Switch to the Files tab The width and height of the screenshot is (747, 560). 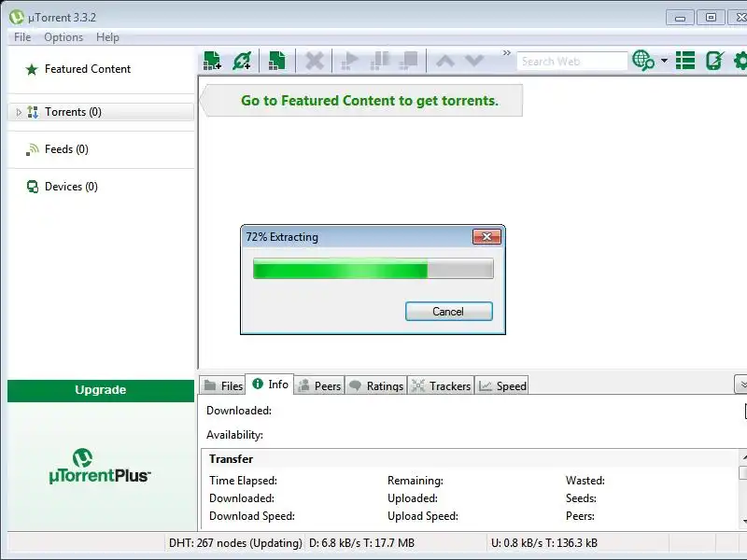click(x=223, y=385)
